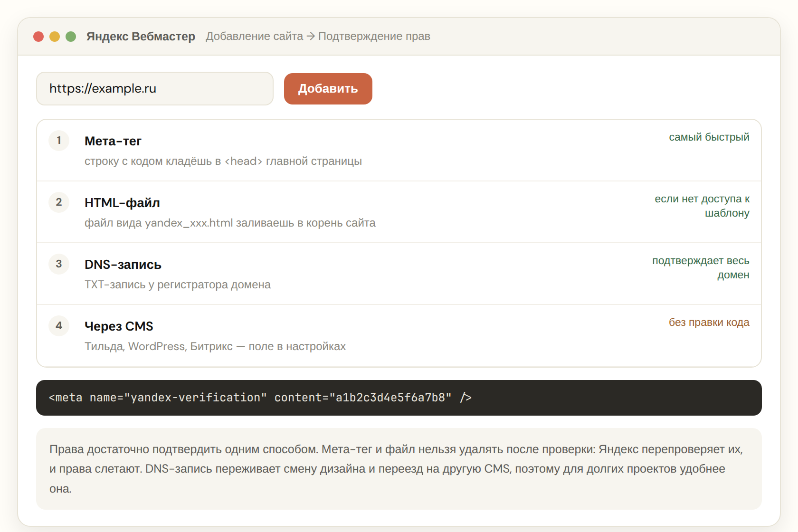Viewport: 798px width, 532px height.
Task: Click the TXT-запись у регистратора домена text
Action: pyautogui.click(x=178, y=285)
